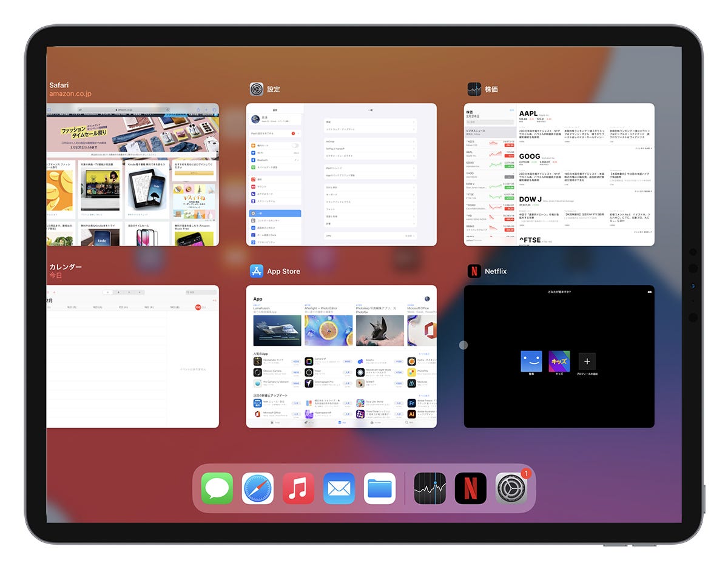Viewport: 728px width, 569px height.
Task: Click the search field in Stocks card
Action: pyautogui.click(x=490, y=122)
